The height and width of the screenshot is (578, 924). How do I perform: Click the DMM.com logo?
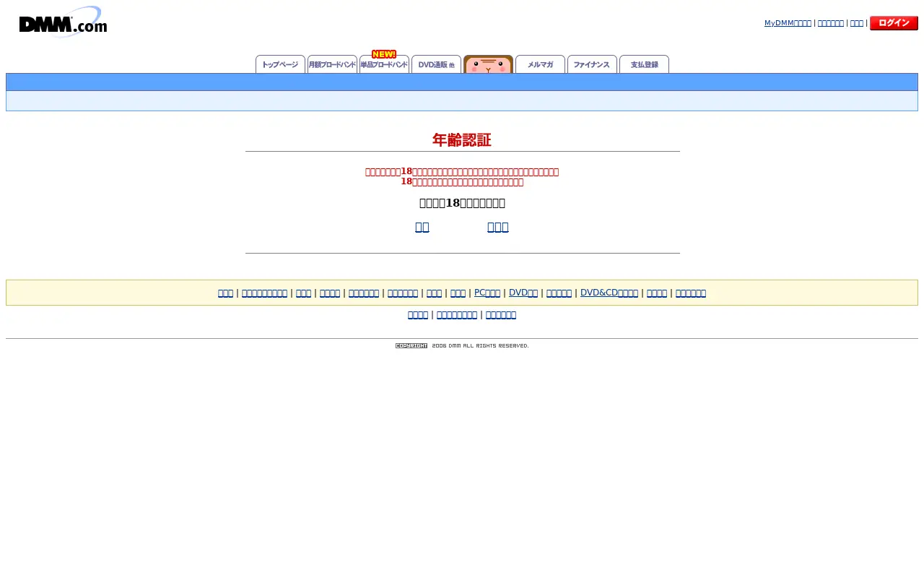pos(63,22)
